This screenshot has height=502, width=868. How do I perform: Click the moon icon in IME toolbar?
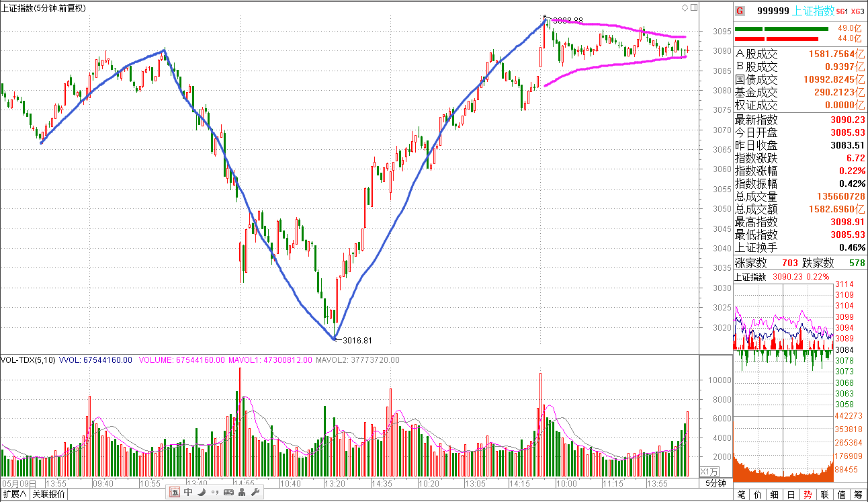[200, 493]
